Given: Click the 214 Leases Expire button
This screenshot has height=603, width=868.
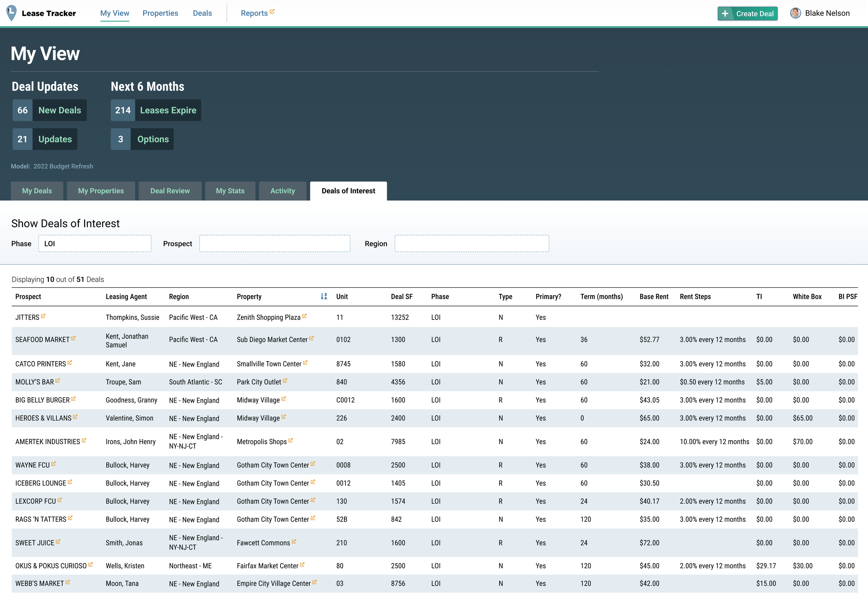Looking at the screenshot, I should click(x=156, y=110).
